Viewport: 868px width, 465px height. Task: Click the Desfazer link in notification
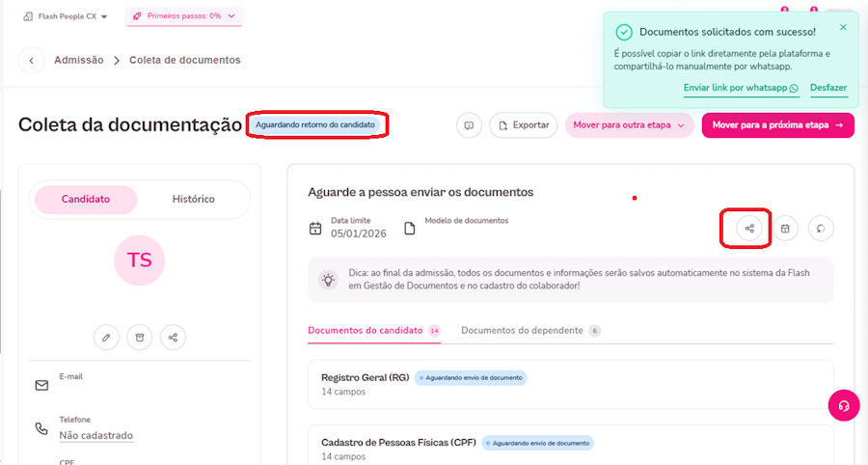click(828, 88)
